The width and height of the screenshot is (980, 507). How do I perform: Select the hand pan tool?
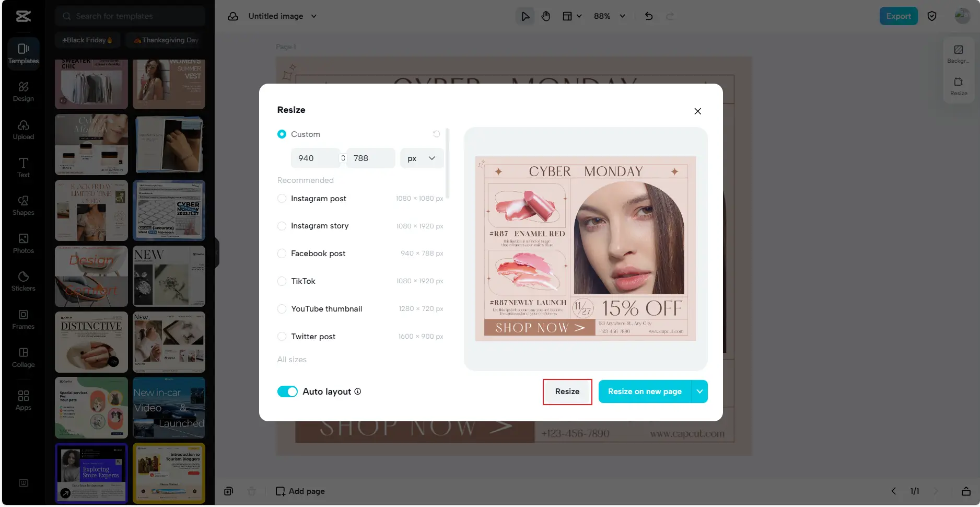(x=545, y=16)
